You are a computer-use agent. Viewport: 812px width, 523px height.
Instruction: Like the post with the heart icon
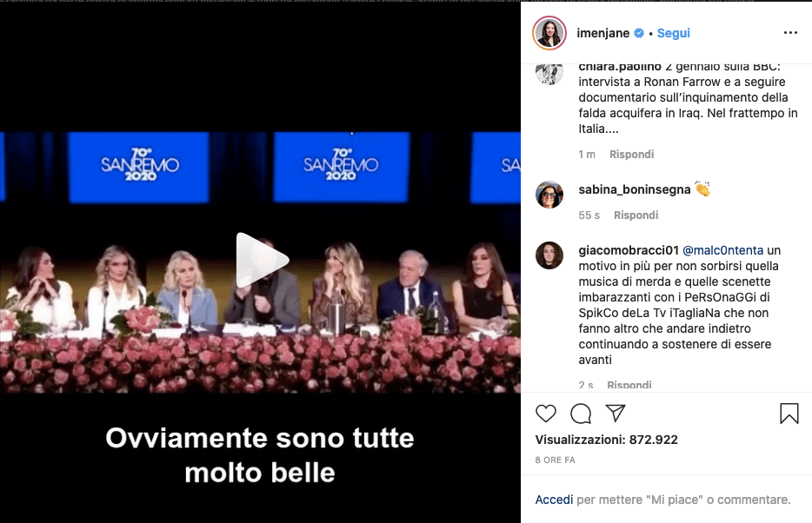point(545,414)
